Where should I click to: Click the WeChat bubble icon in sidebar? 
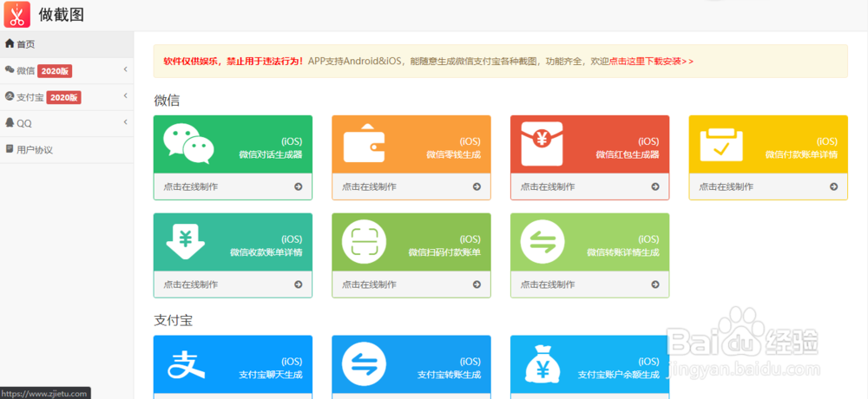(10, 69)
